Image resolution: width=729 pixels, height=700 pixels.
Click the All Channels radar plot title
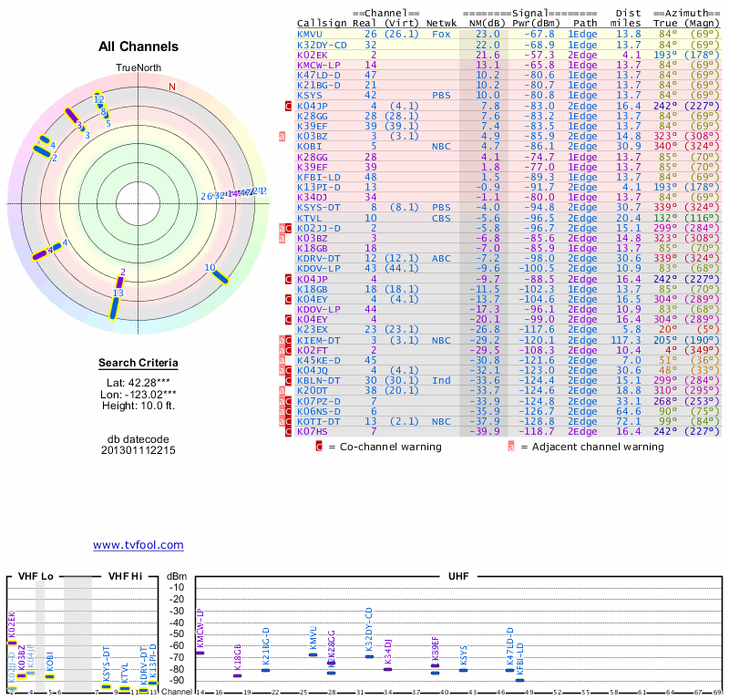pos(139,46)
